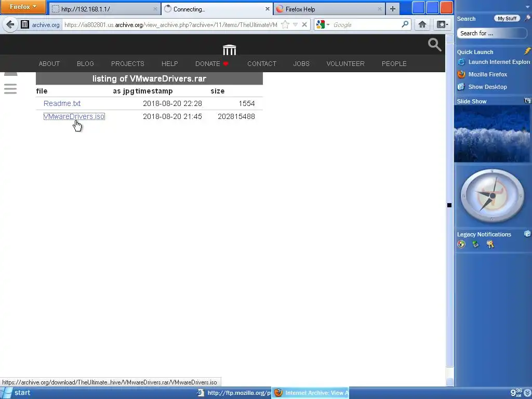
Task: Click the listing of VMwareDrivers.rar header
Action: tap(149, 79)
